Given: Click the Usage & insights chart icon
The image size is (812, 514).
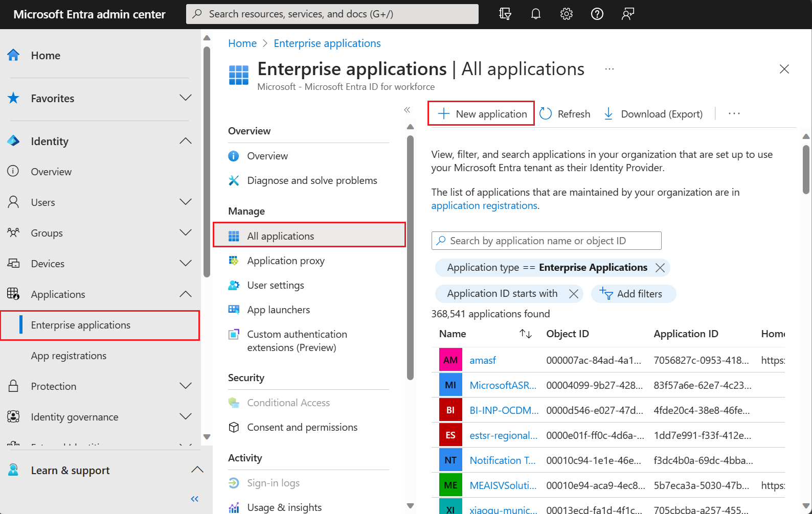Looking at the screenshot, I should [x=234, y=507].
